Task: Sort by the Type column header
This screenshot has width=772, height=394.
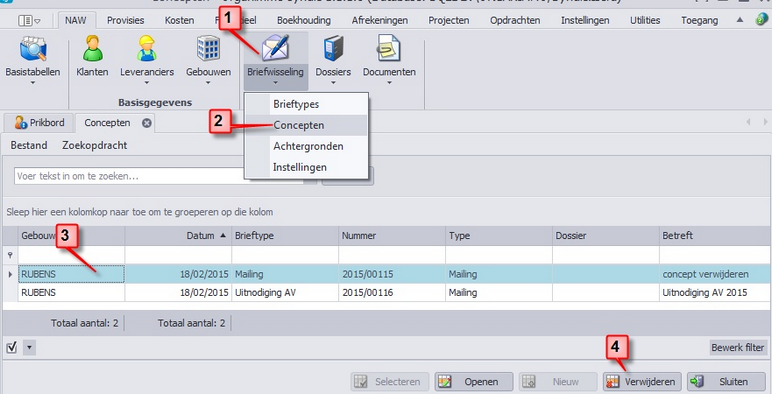Action: pos(499,236)
